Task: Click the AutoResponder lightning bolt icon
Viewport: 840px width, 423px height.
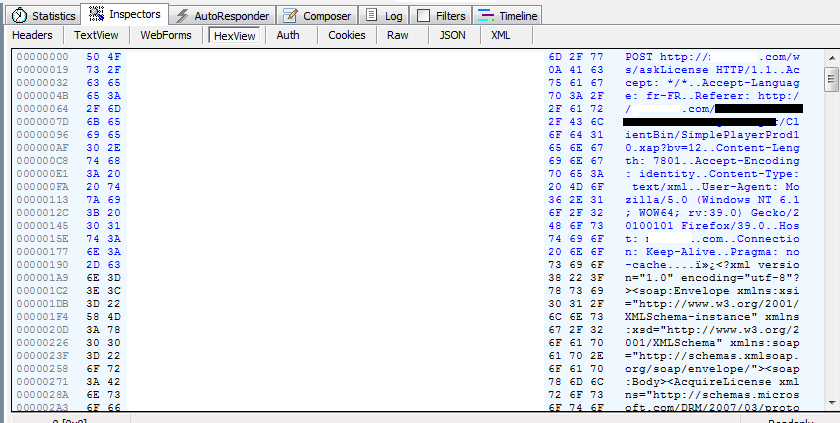Action: click(182, 16)
